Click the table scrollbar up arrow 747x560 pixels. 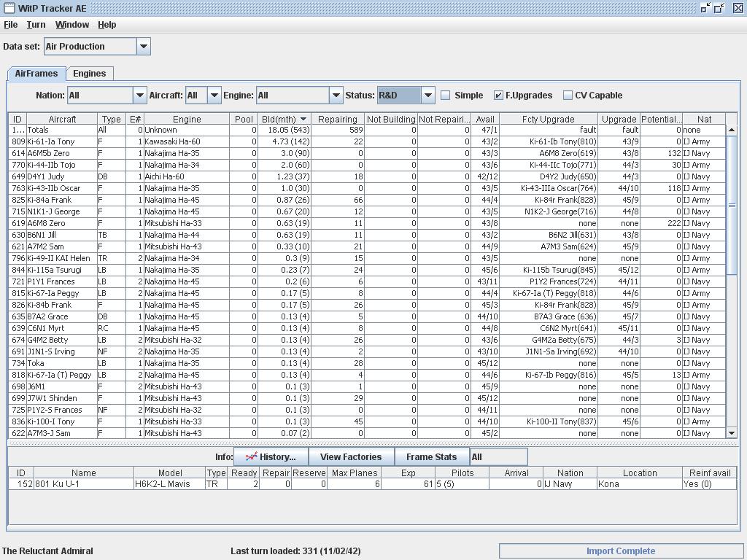[x=731, y=130]
